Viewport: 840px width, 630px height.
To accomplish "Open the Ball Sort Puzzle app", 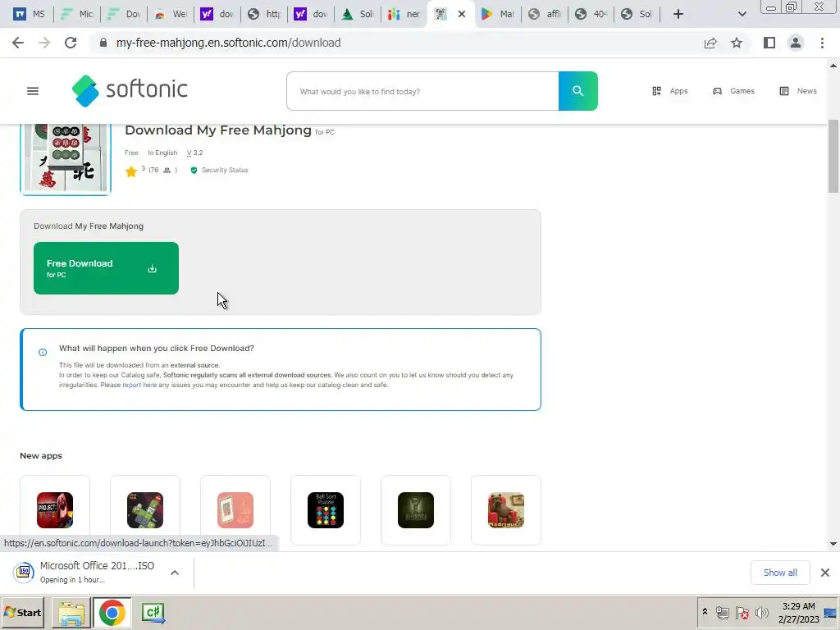I will click(x=326, y=510).
